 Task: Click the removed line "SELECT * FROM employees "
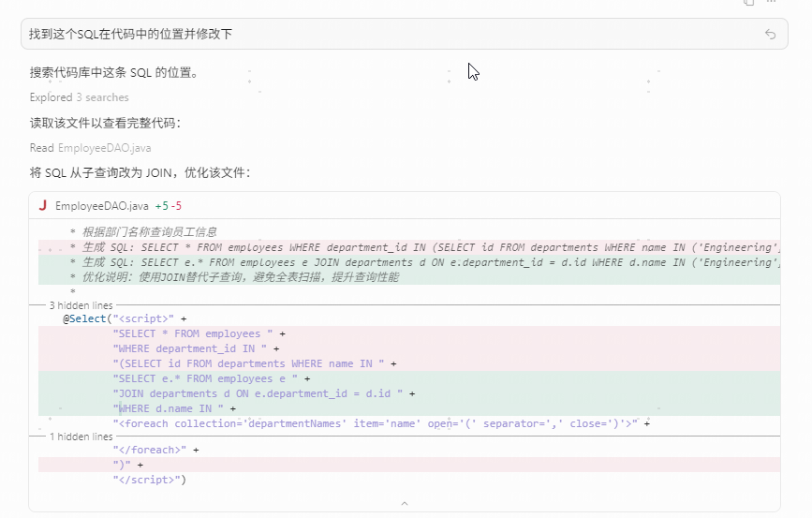[x=409, y=333]
